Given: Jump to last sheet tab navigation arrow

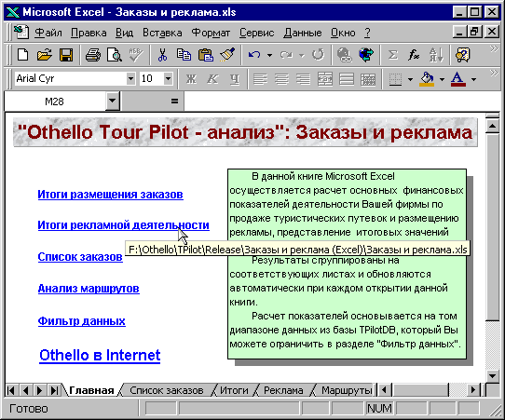Looking at the screenshot, I should 54,390.
